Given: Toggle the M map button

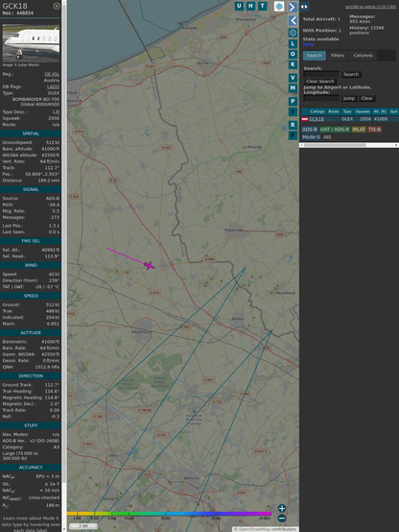Looking at the screenshot, I should pyautogui.click(x=293, y=88).
